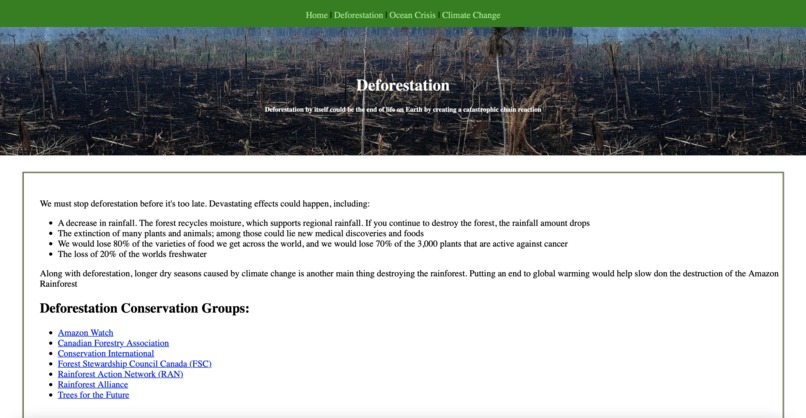Open the Ocean Crisis nav link
The image size is (806, 418).
point(412,15)
